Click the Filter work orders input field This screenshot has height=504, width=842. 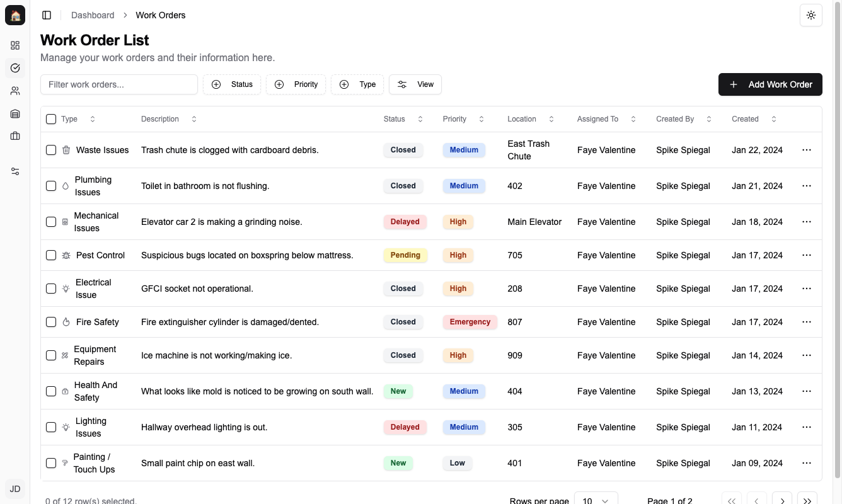point(119,84)
